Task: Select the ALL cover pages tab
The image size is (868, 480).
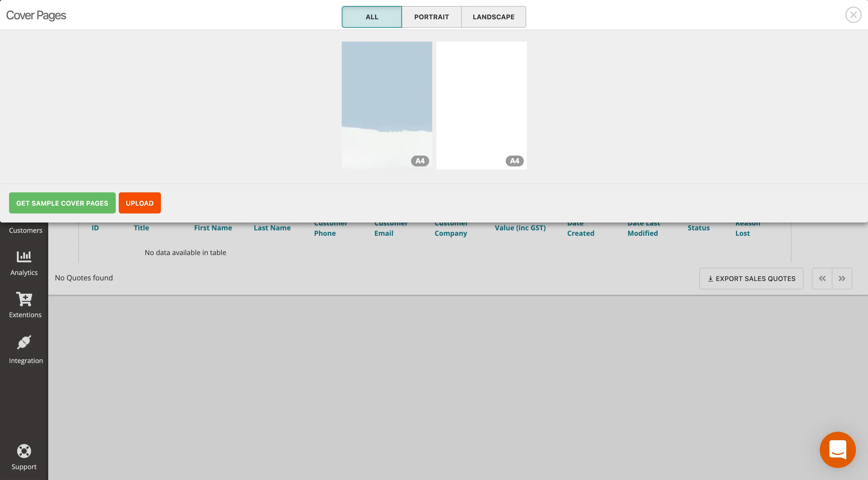Action: point(371,17)
